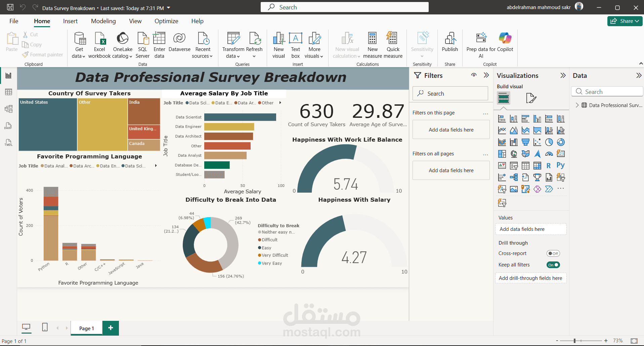The height and width of the screenshot is (346, 644).
Task: Select the treemap visualization
Action: pyautogui.click(x=502, y=154)
